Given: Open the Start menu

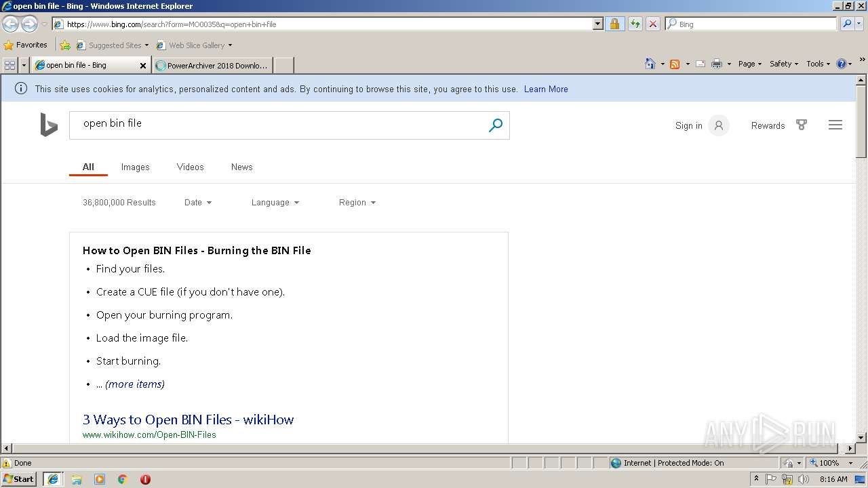Looking at the screenshot, I should coord(19,479).
